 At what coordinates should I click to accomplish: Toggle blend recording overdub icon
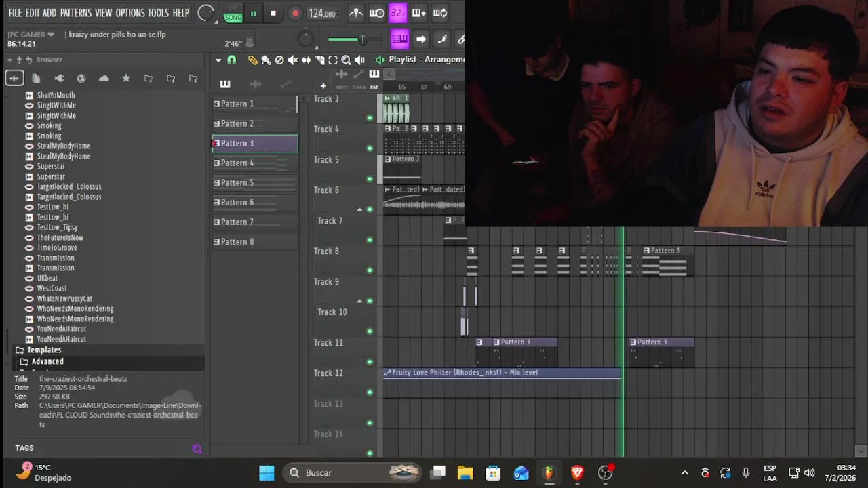coord(418,13)
